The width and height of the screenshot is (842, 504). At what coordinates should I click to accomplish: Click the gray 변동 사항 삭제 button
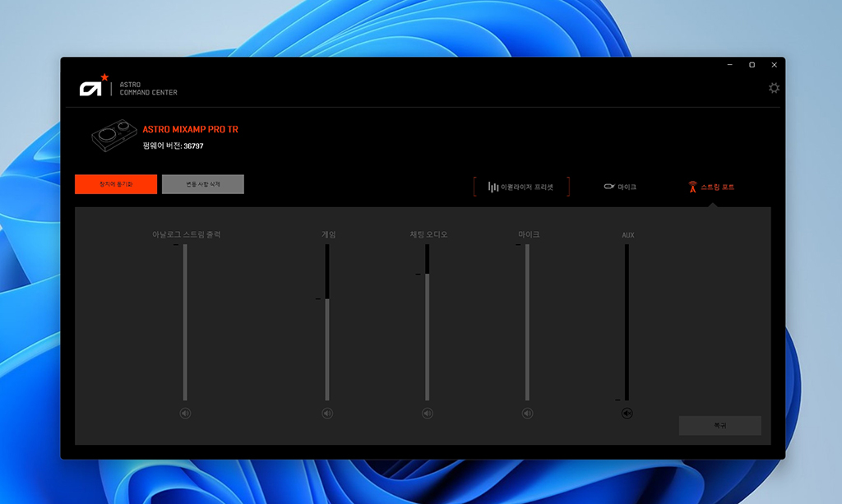(203, 184)
